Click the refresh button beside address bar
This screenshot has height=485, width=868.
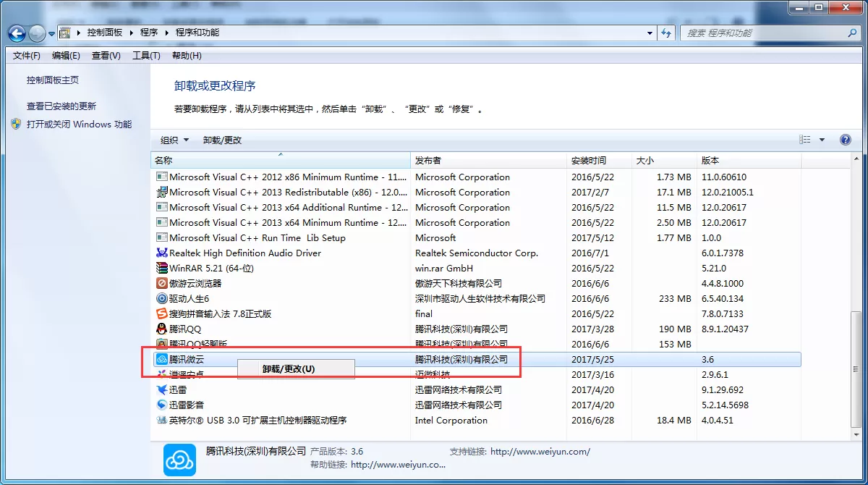coord(668,33)
